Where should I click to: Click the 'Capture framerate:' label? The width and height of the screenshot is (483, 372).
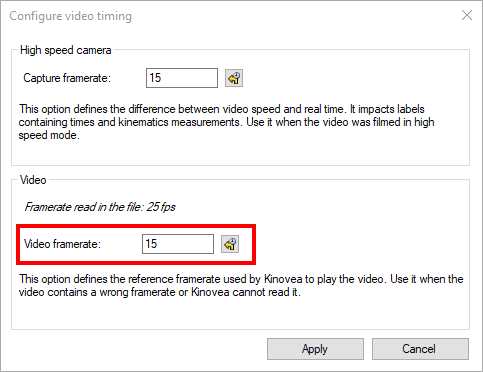coord(67,78)
